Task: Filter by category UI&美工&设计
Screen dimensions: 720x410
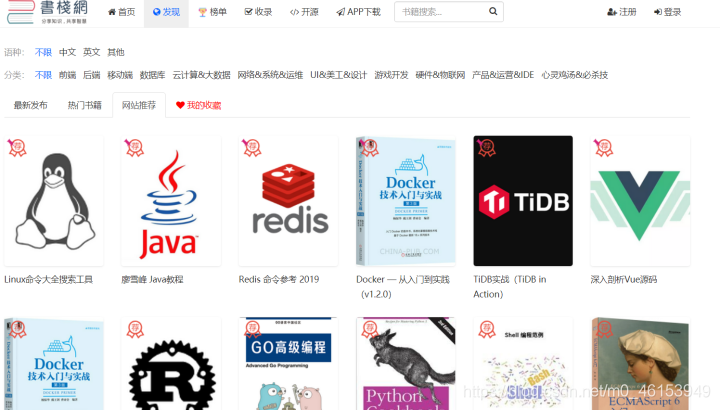Action: (x=338, y=75)
